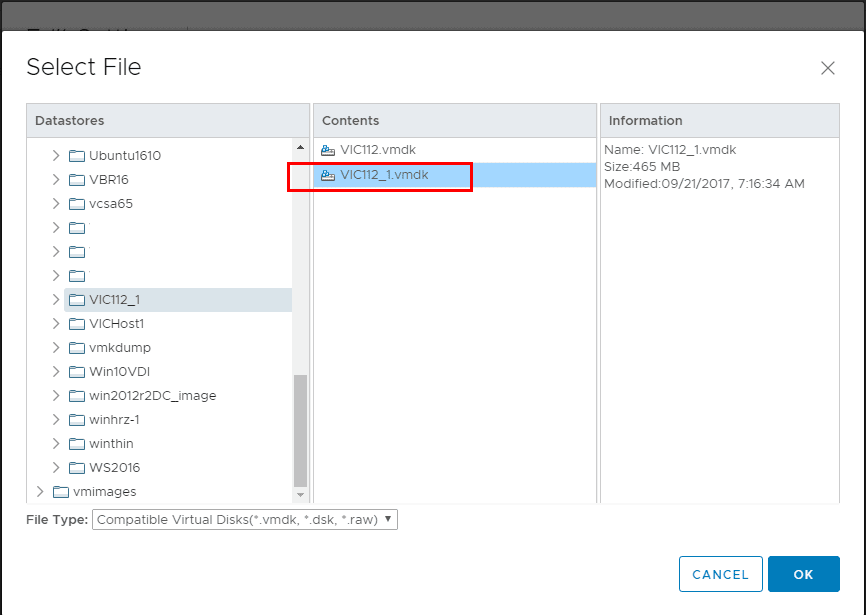Screen dimensions: 866x615
Task: Open the File Type dropdown
Action: (245, 520)
